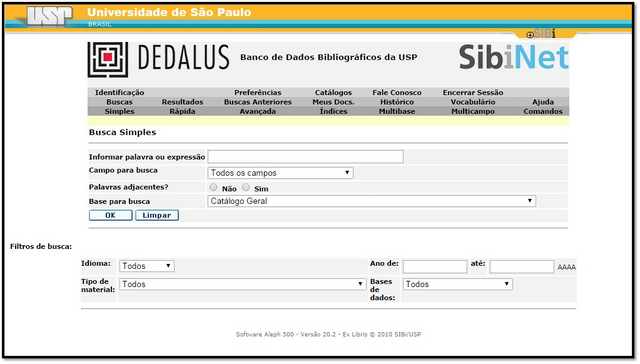The width and height of the screenshot is (640, 364).
Task: Switch to the Multicampo search tab
Action: pos(473,111)
